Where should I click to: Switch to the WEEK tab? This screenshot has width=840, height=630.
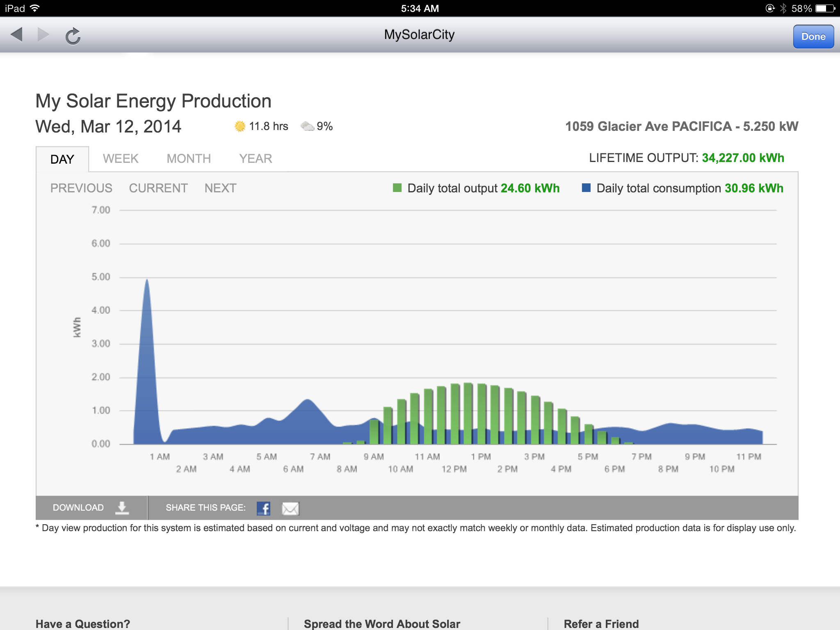pyautogui.click(x=121, y=159)
